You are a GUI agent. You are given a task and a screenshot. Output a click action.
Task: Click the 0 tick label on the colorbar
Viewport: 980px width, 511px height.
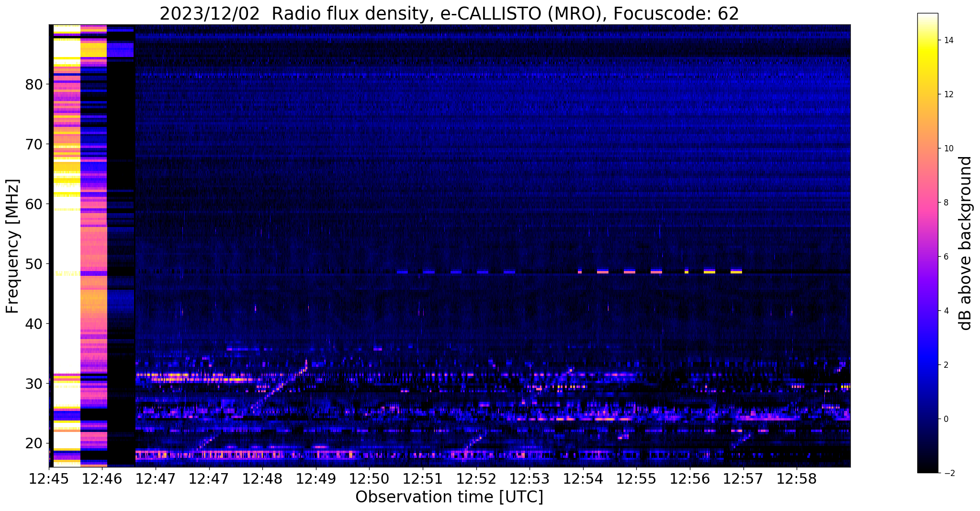click(x=946, y=419)
